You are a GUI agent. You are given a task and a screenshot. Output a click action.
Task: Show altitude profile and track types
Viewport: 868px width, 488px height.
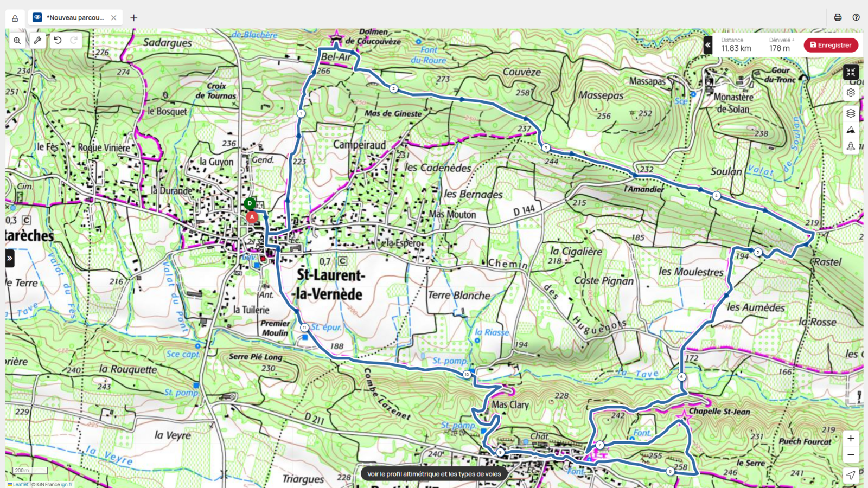tap(434, 474)
